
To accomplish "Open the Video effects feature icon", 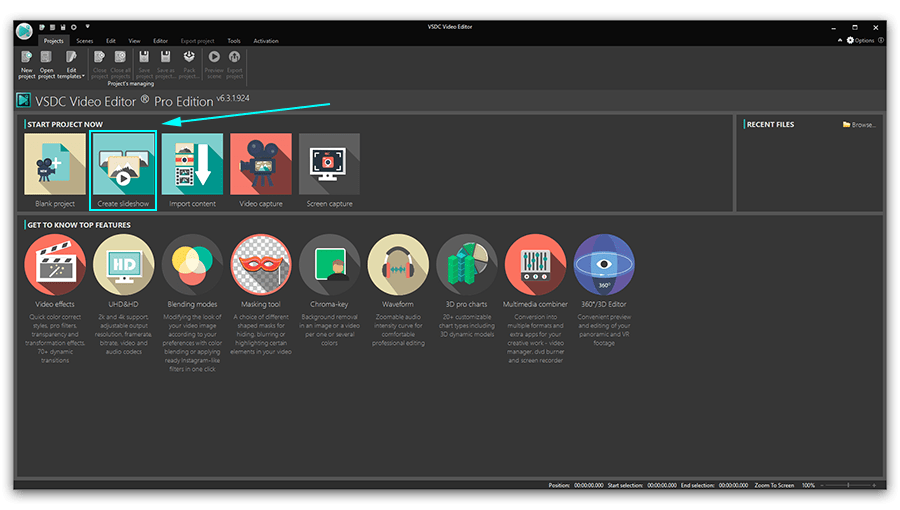I will click(55, 264).
